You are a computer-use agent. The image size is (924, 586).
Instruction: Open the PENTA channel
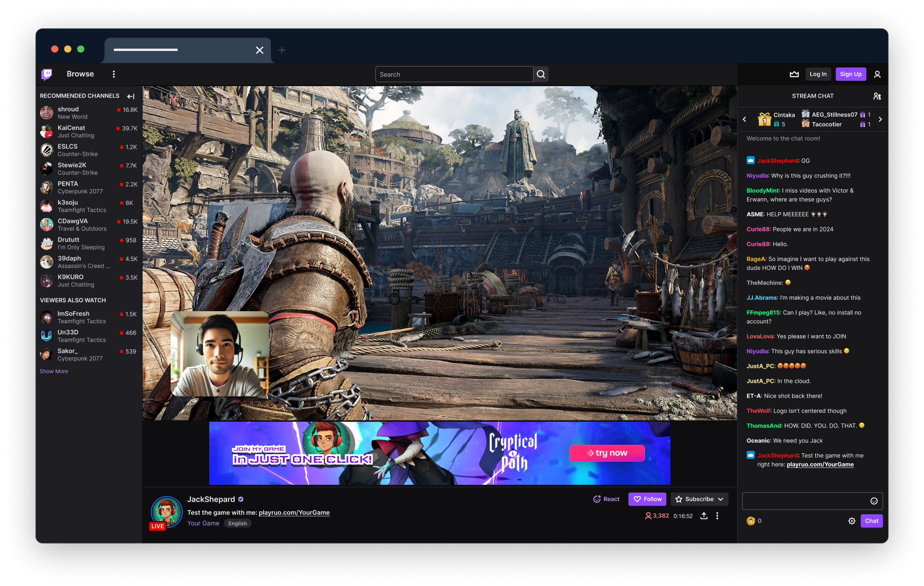[x=89, y=187]
